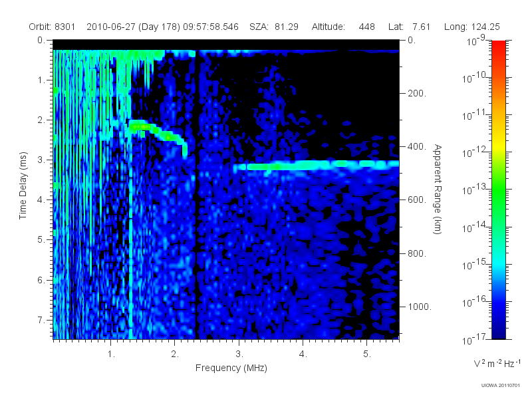Click the Apparent Range (km) axis label
The height and width of the screenshot is (399, 532).
coord(438,189)
